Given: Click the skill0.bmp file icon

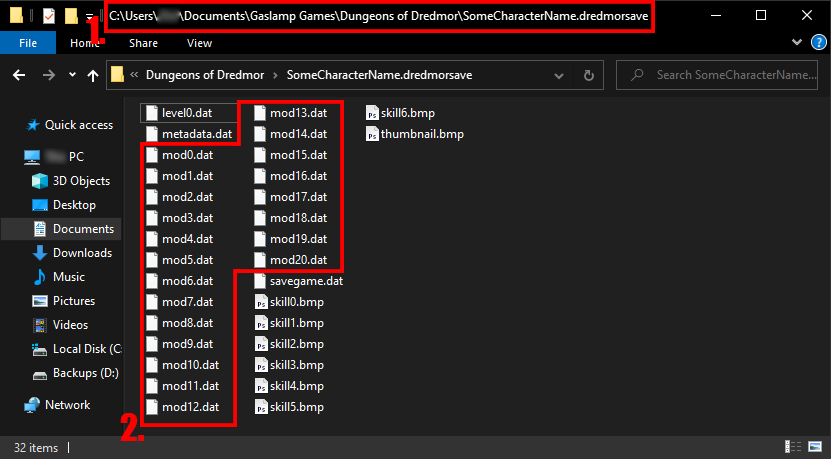Looking at the screenshot, I should tap(260, 302).
